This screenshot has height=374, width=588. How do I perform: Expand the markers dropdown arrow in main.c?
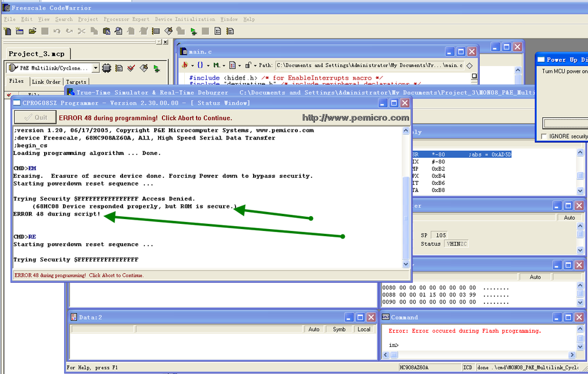pos(224,65)
